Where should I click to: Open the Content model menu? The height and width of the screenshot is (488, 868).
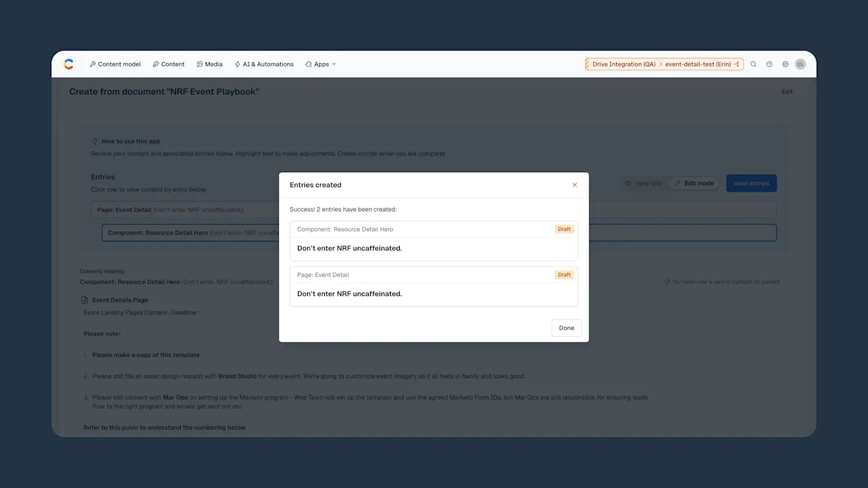(115, 64)
